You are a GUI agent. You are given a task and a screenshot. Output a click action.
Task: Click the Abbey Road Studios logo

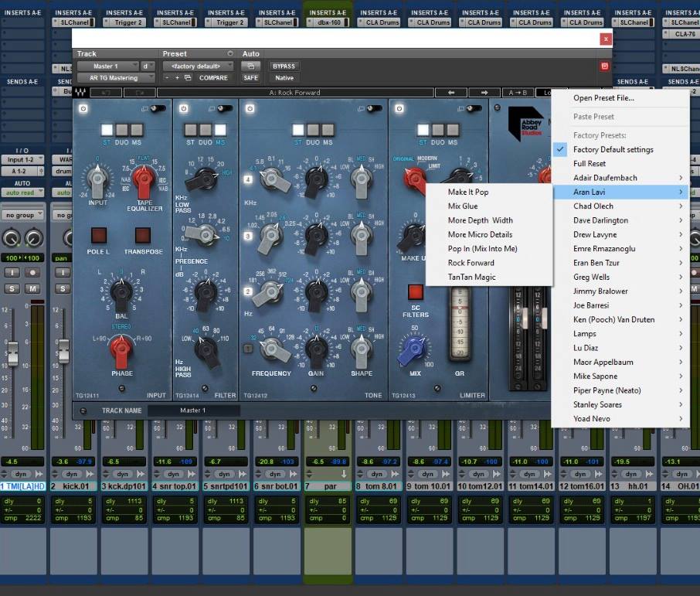[528, 124]
